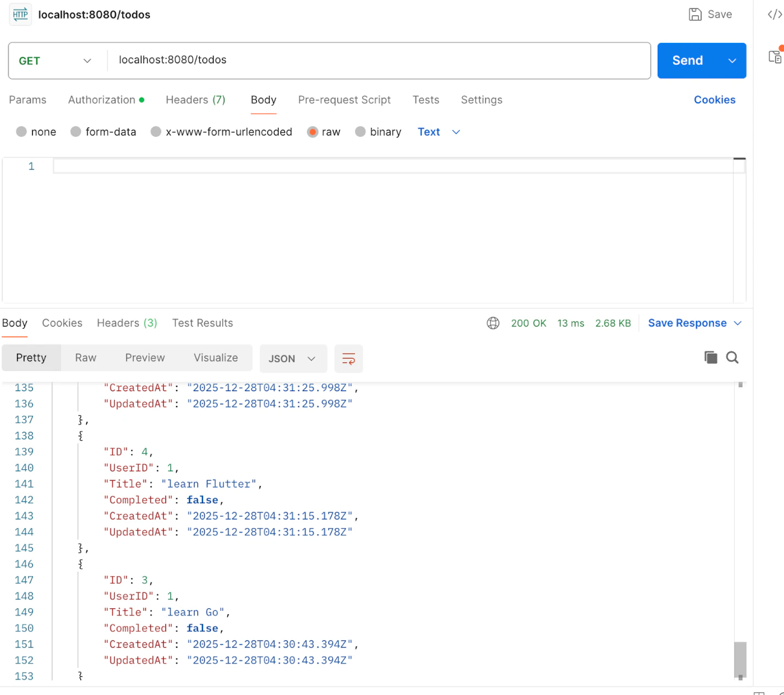Open the JSON response format dropdown
784x695 pixels.
point(293,359)
